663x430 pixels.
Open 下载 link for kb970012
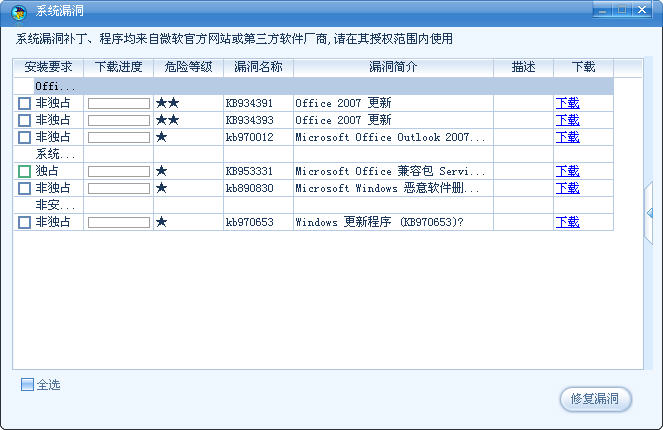click(x=567, y=137)
